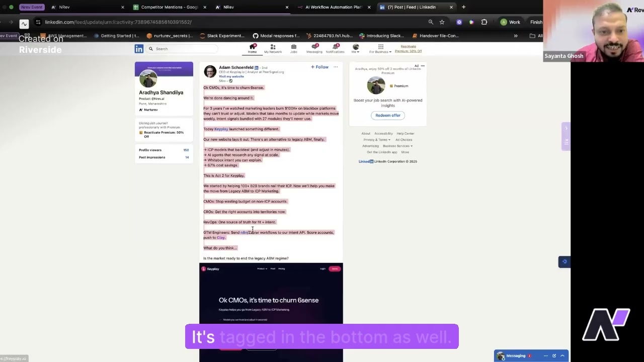This screenshot has height=362, width=644.
Task: Expand Messaging panel with chevron up
Action: [562, 356]
